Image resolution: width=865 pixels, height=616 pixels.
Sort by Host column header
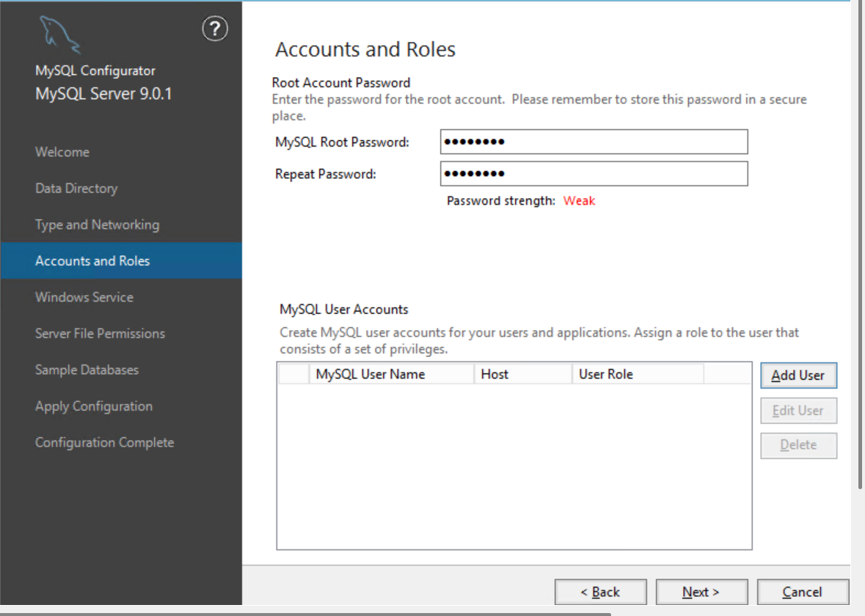523,374
